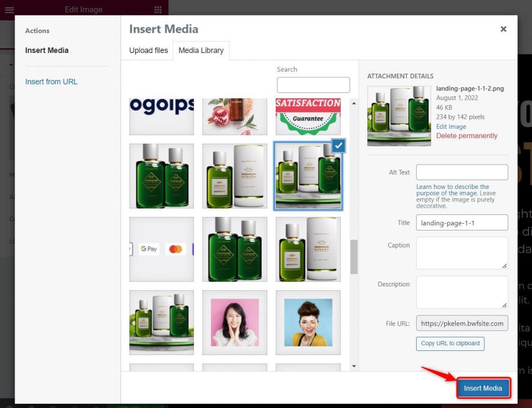Click Delete permanently link
Viewport: 532px width, 408px height.
[x=467, y=136]
